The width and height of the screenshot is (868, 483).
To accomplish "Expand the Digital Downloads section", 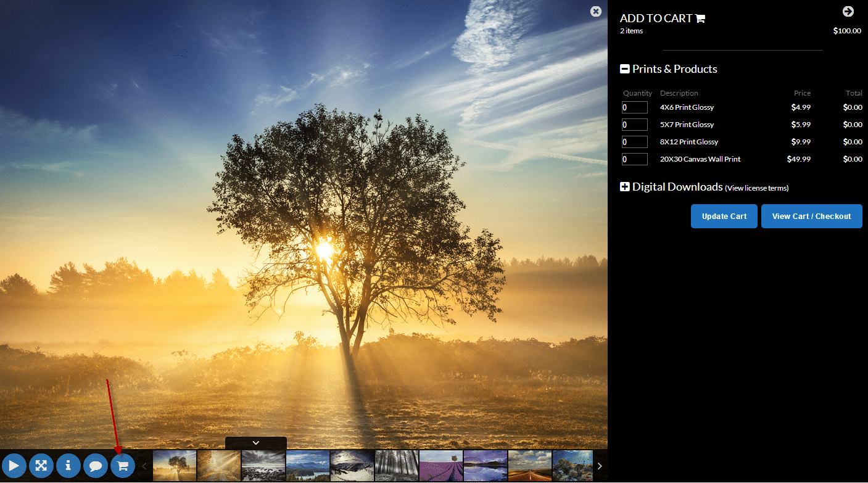I will click(625, 186).
